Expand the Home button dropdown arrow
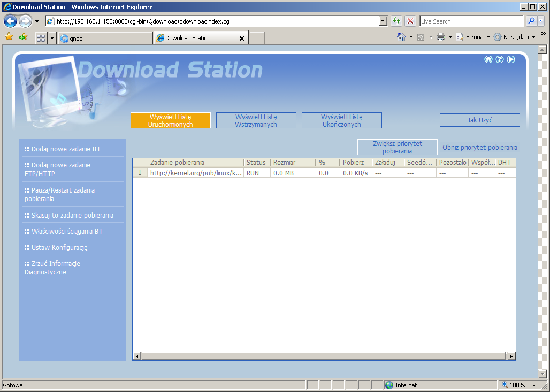Screen dimensions: 550x392 tap(411, 37)
